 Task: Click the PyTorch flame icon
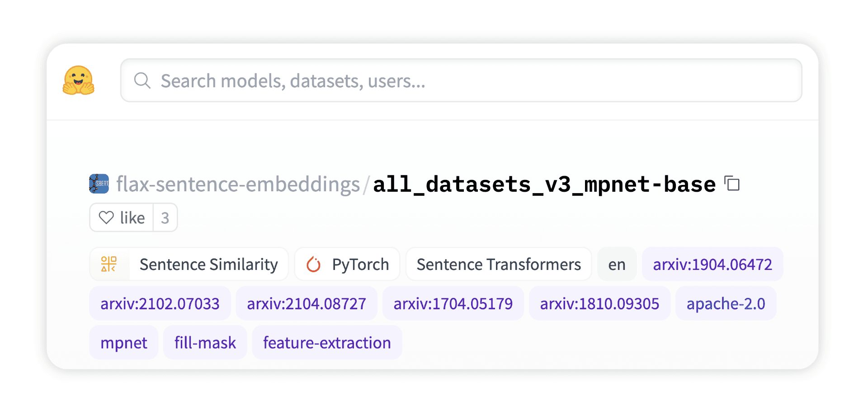[x=313, y=264]
